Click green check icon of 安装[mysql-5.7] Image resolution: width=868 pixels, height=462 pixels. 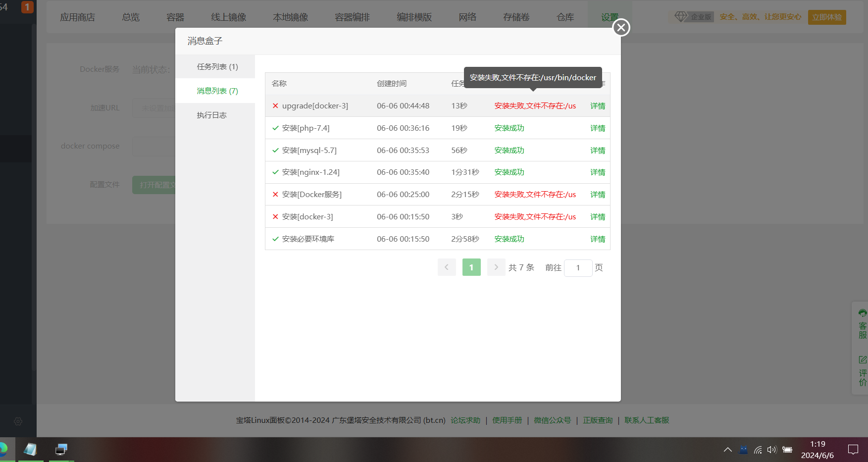click(x=275, y=150)
